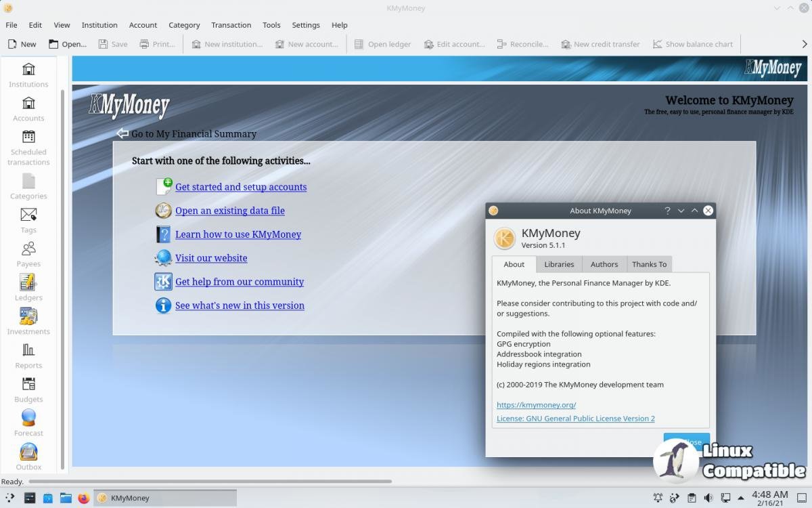The width and height of the screenshot is (812, 508).
Task: Go to the Ledgers view
Action: click(28, 288)
